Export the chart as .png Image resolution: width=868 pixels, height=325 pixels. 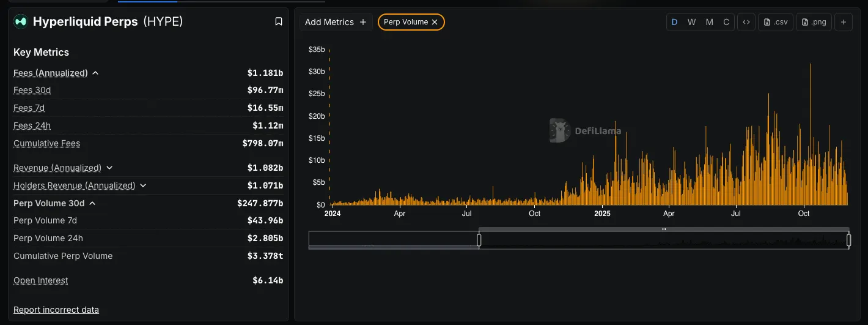(814, 22)
